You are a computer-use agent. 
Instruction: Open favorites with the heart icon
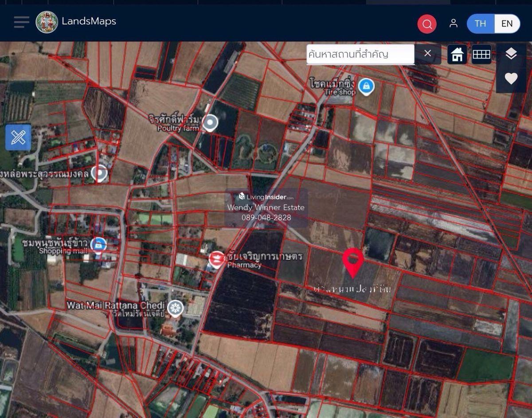[511, 78]
